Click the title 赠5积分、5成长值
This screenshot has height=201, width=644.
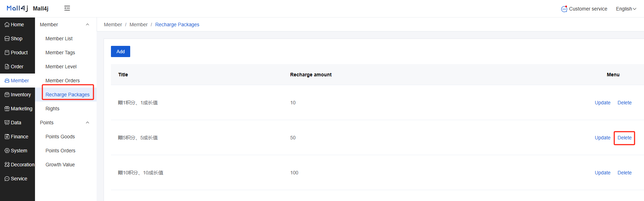click(x=138, y=138)
